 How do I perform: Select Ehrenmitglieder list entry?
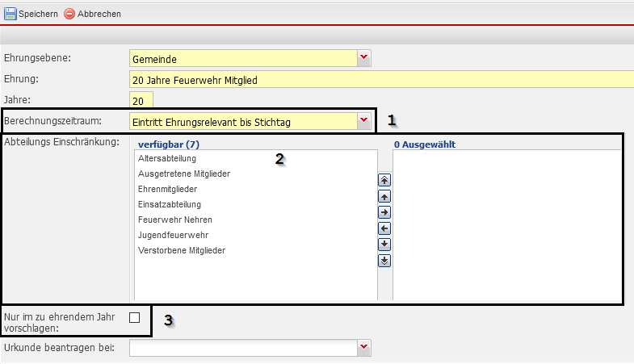(169, 189)
